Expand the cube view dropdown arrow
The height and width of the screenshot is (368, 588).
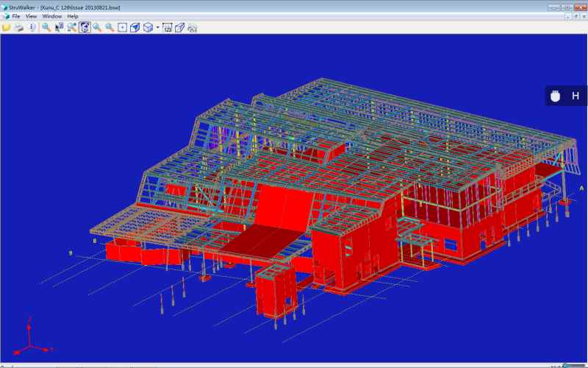point(157,27)
